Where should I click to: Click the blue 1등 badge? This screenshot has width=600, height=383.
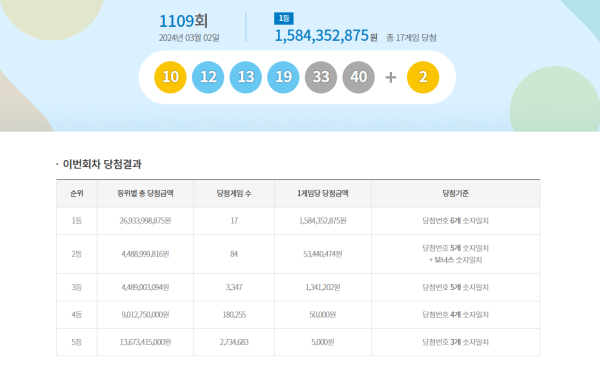[x=284, y=18]
